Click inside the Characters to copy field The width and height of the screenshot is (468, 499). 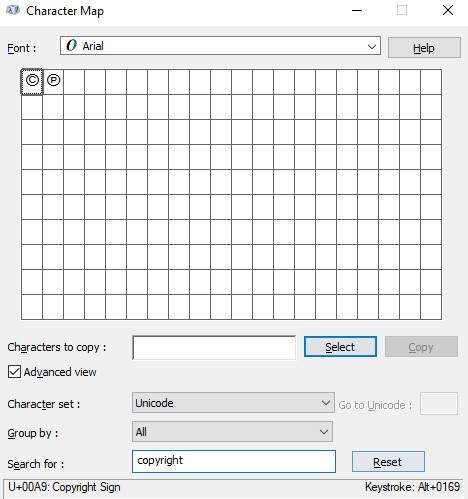(x=214, y=348)
